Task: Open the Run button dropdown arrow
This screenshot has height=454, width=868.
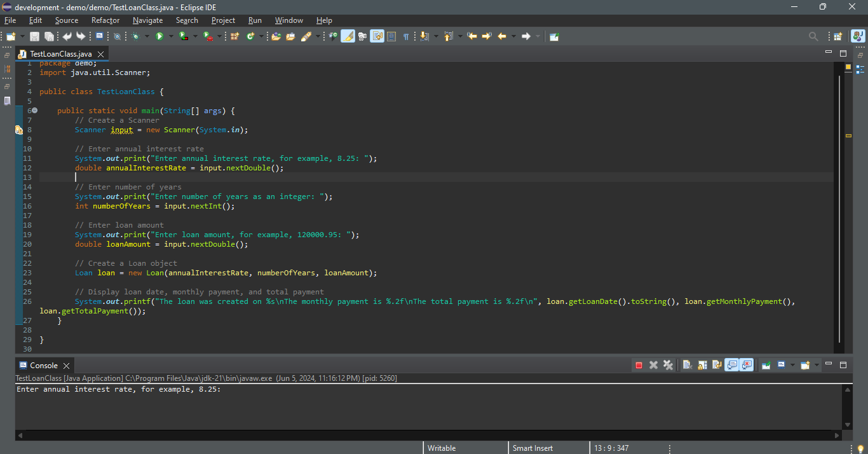Action: click(170, 37)
